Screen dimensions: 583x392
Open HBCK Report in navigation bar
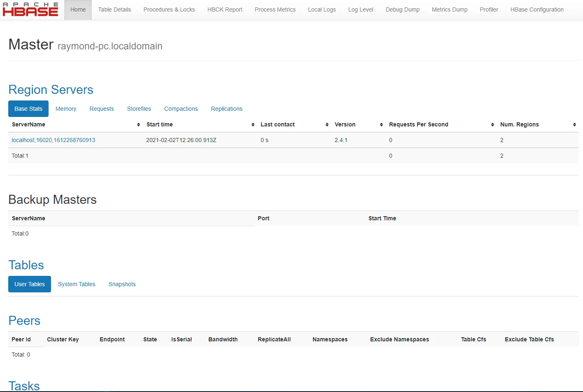pos(225,9)
